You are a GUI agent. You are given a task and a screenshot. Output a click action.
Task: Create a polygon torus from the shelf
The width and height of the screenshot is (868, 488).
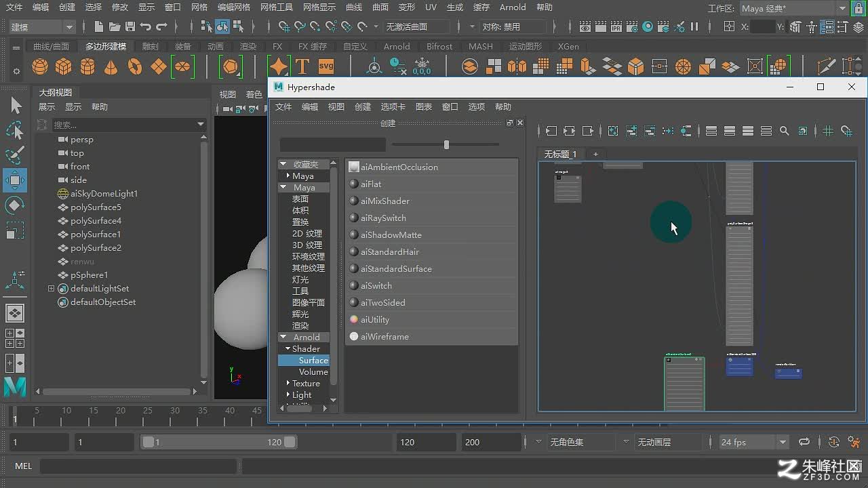pyautogui.click(x=135, y=66)
